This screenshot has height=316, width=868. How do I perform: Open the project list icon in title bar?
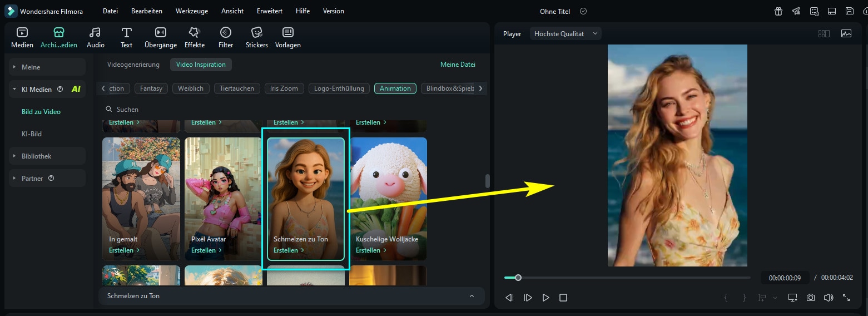pos(814,11)
